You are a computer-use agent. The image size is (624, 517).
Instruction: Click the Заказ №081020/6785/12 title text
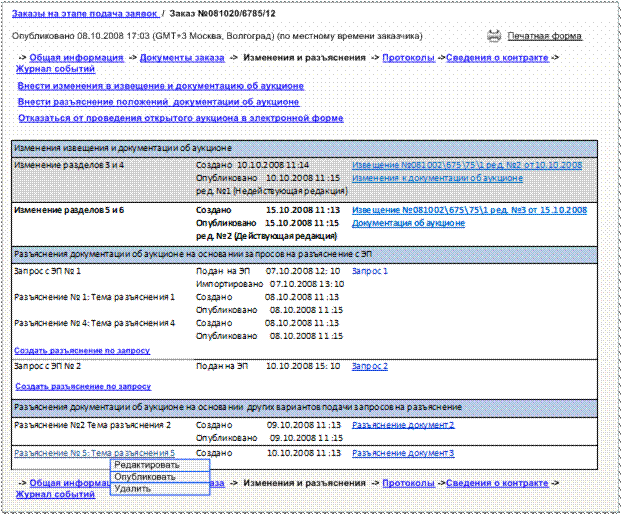coord(222,14)
